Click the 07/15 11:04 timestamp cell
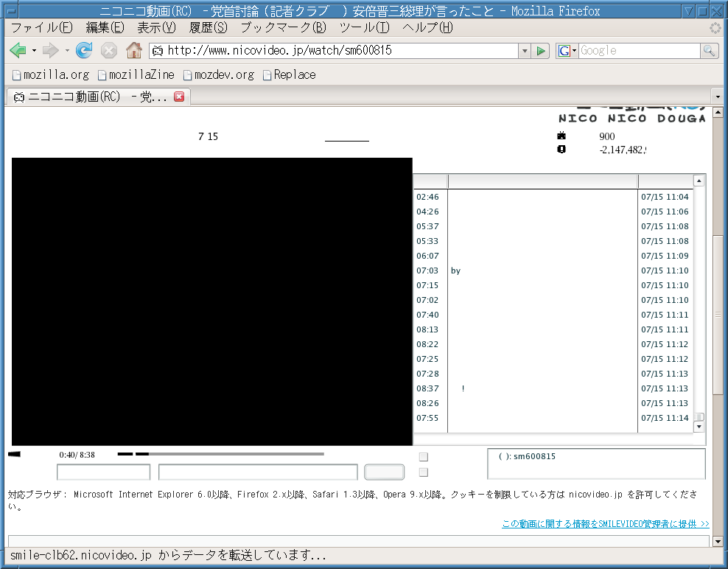This screenshot has width=728, height=569. (x=665, y=197)
